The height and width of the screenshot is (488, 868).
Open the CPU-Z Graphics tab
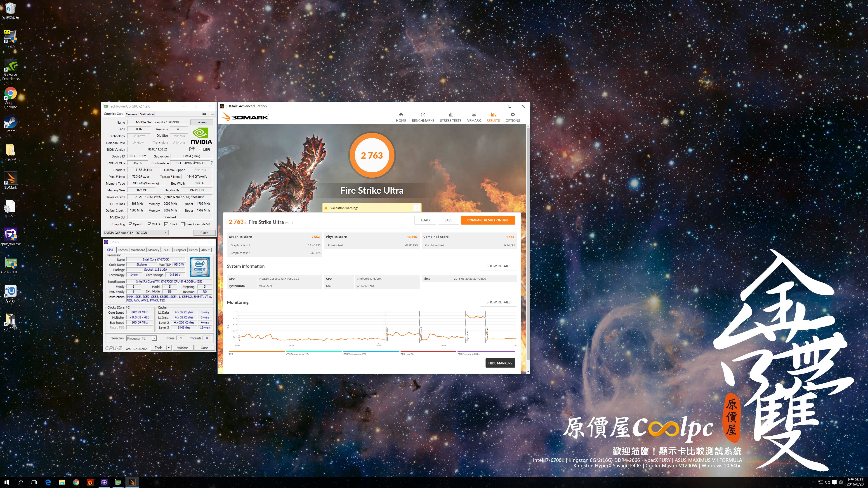click(180, 250)
